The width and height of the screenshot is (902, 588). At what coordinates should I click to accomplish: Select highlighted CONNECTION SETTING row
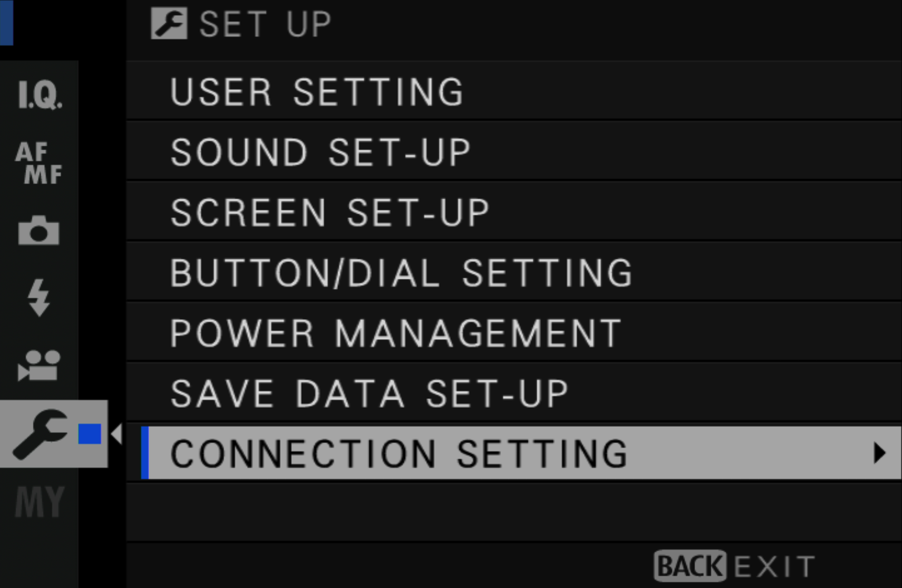coord(521,452)
